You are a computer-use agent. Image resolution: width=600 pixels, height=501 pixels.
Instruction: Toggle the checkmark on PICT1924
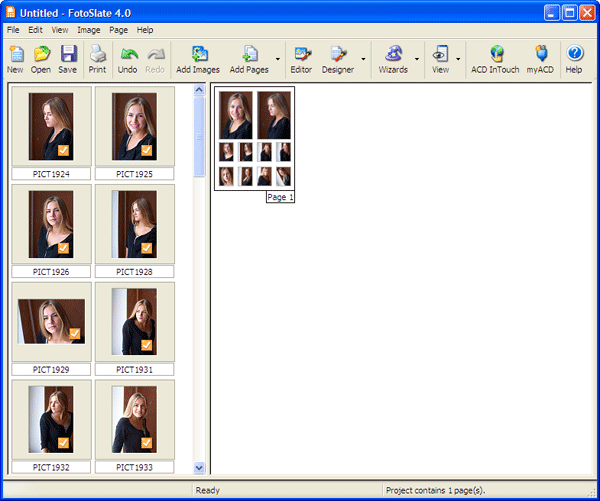pos(64,150)
